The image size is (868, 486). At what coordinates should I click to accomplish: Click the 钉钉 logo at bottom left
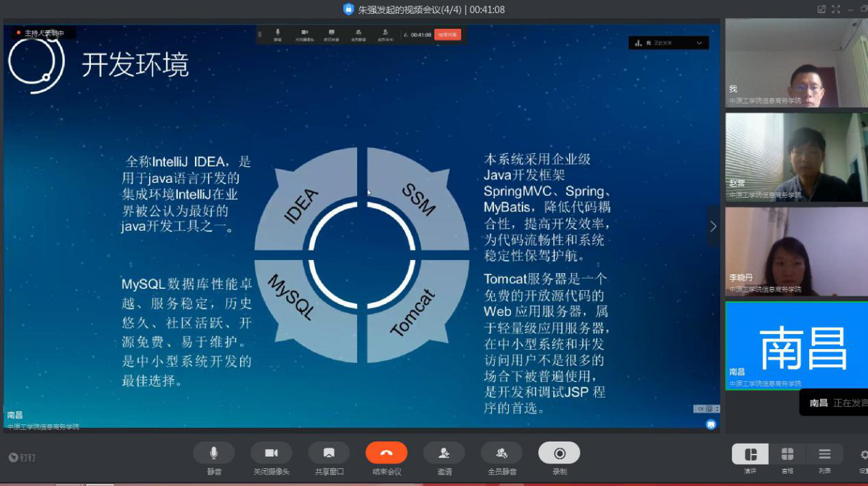click(22, 457)
